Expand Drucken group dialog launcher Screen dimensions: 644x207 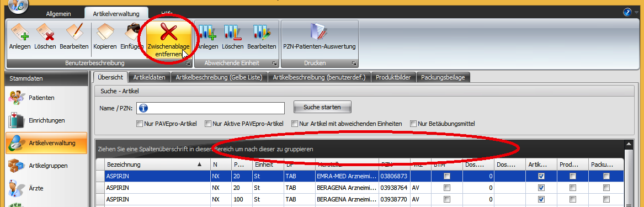tap(354, 63)
